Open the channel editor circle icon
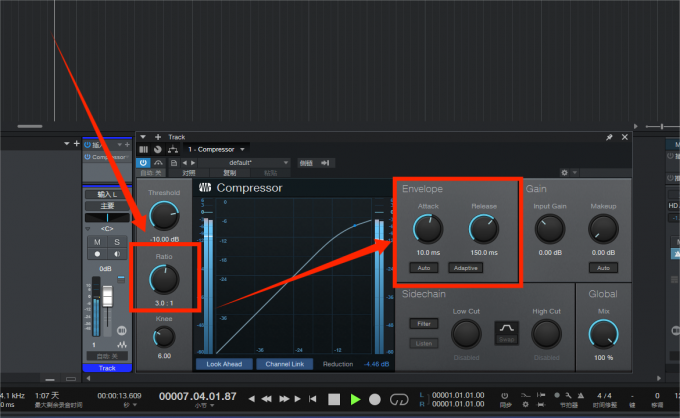The image size is (680, 418). pos(122,331)
